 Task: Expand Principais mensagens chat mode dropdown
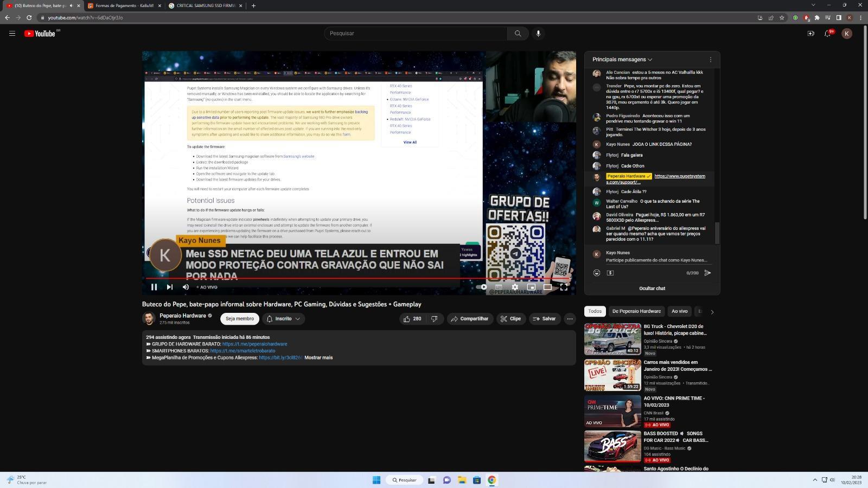622,60
